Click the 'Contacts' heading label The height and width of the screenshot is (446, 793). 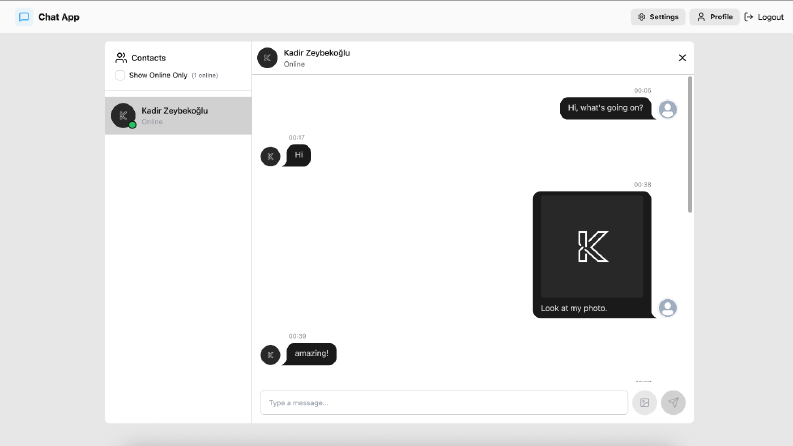[148, 58]
